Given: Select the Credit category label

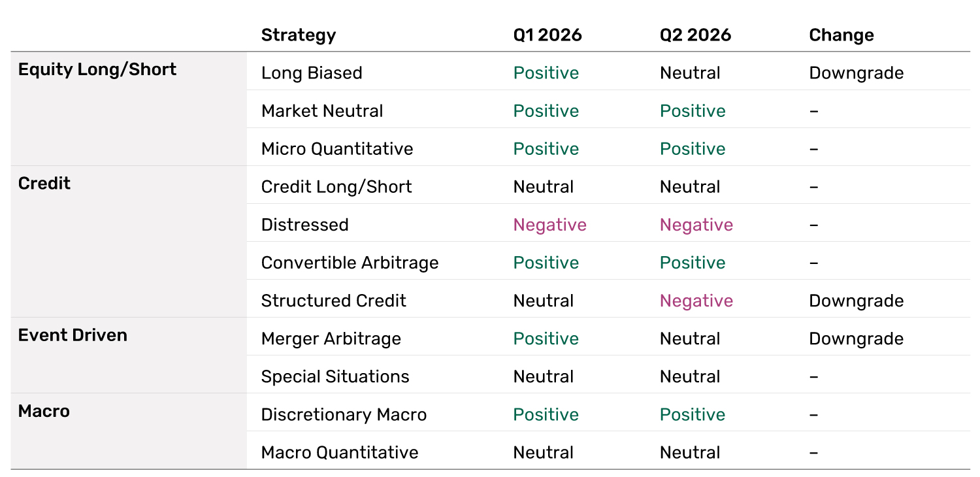Looking at the screenshot, I should pos(44,184).
